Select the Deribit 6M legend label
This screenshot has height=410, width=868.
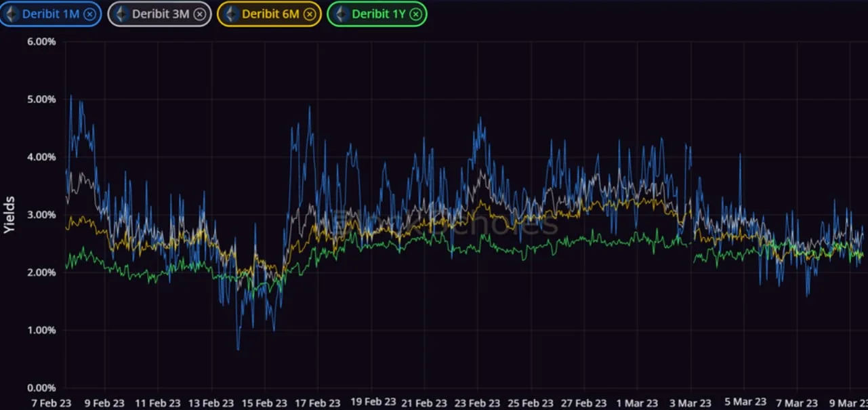point(270,14)
